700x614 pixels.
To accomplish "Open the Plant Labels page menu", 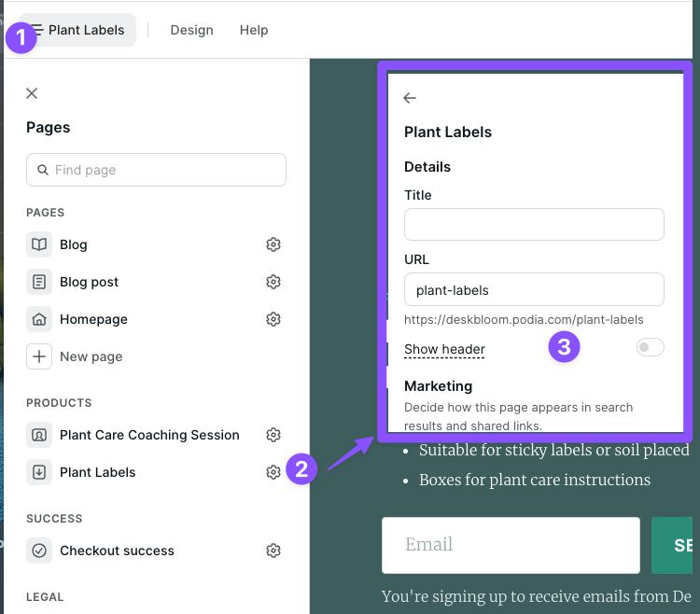I will click(x=77, y=30).
